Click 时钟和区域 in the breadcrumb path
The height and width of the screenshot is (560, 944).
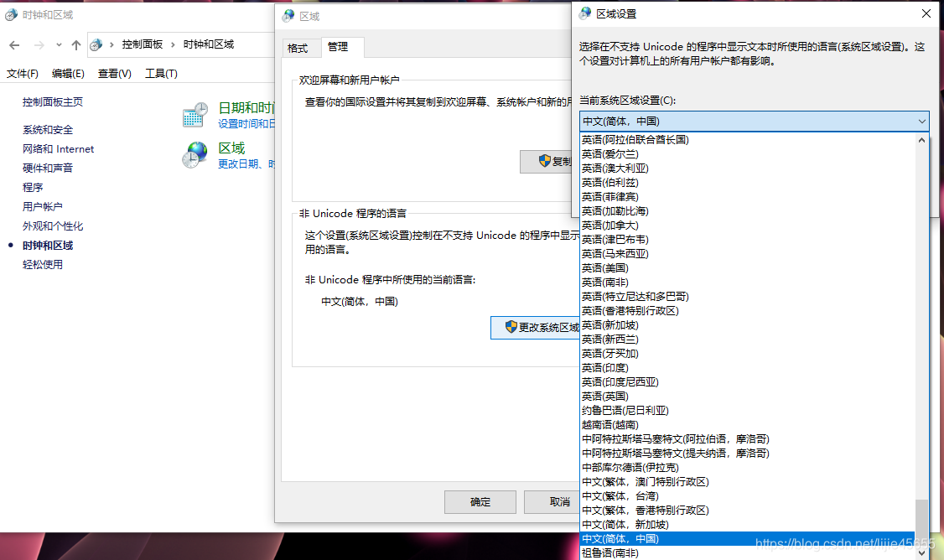(208, 44)
